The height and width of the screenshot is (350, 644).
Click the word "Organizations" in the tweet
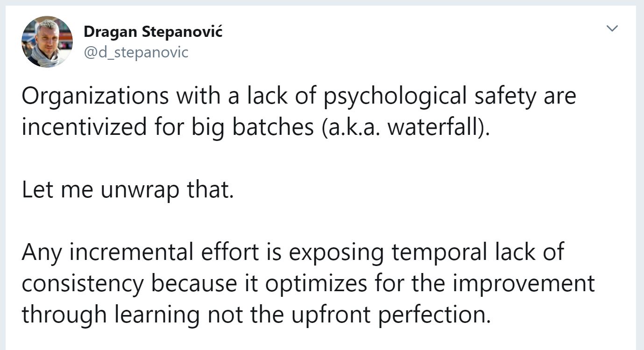pos(95,97)
